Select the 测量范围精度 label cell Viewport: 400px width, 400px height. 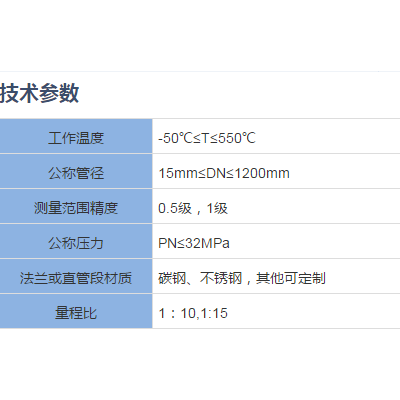[76, 208]
